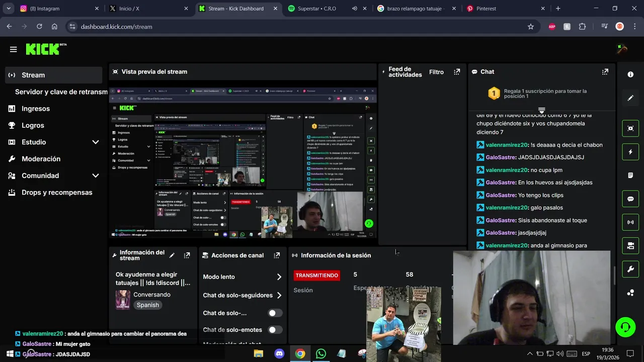This screenshot has width=644, height=362.
Task: Collapse the pinned gift banner in chat
Action: pos(541,110)
